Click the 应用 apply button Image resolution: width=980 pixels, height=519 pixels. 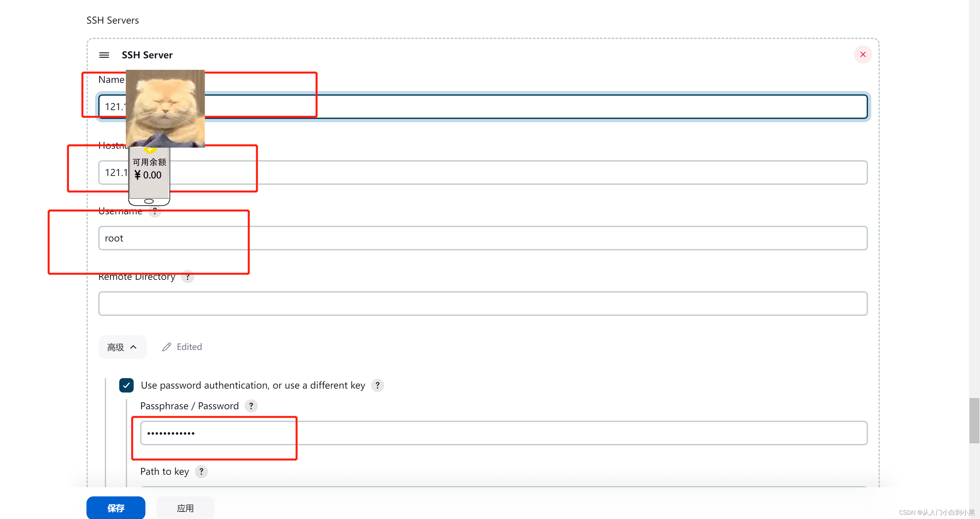coord(186,507)
